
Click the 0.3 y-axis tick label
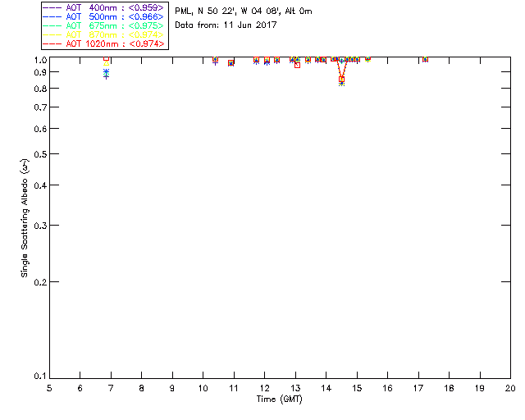coord(40,226)
